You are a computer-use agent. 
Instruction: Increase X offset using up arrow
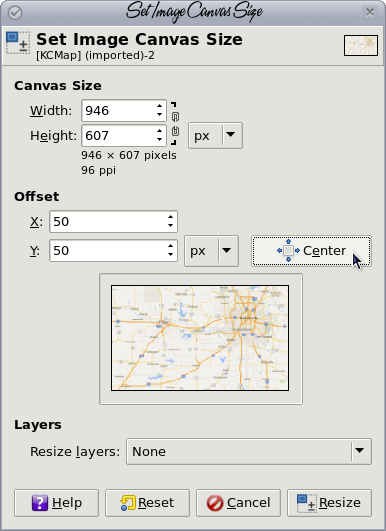[x=171, y=217]
